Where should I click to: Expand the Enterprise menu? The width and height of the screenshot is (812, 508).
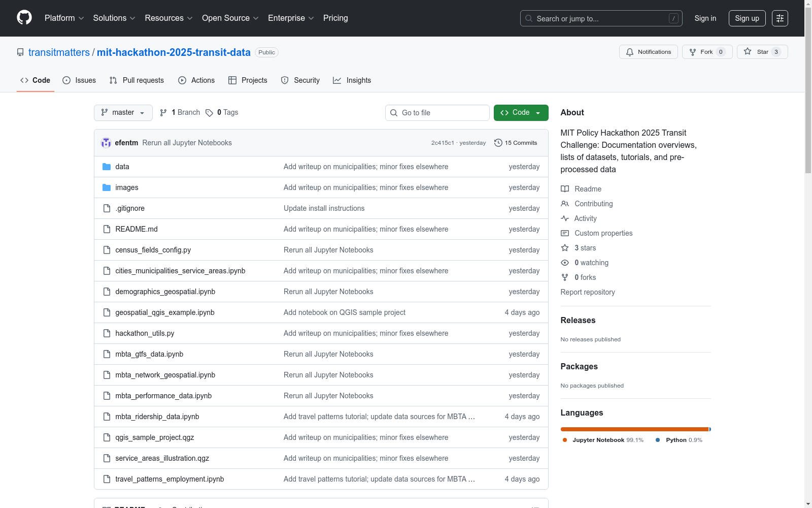point(291,18)
